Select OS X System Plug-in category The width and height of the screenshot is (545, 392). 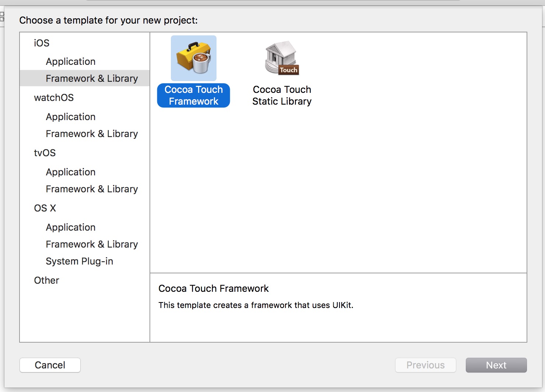click(x=80, y=261)
